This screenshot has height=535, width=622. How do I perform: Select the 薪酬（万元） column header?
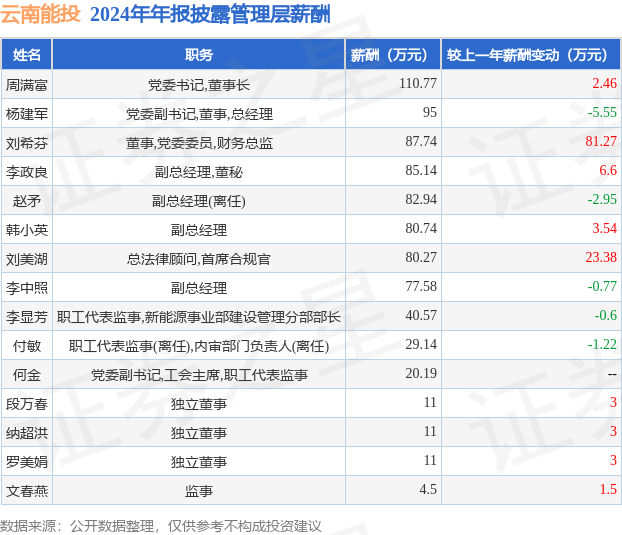pos(393,55)
